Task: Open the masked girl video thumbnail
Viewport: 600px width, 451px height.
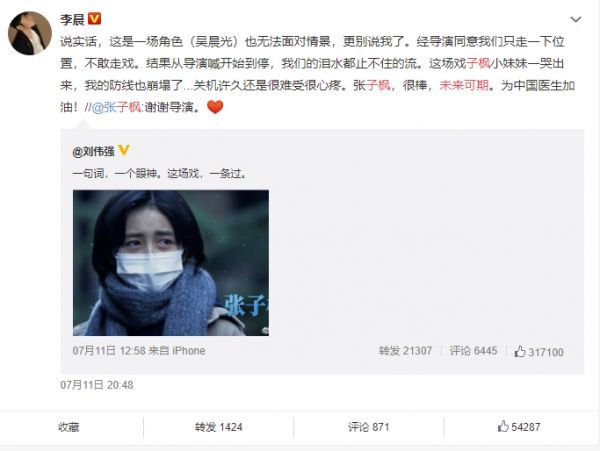Action: point(171,263)
